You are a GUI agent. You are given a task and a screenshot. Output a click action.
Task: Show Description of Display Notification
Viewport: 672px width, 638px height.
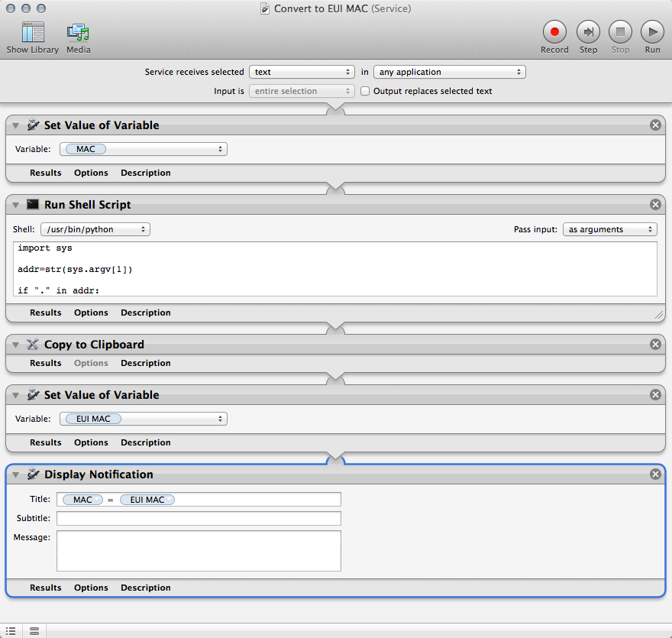146,588
